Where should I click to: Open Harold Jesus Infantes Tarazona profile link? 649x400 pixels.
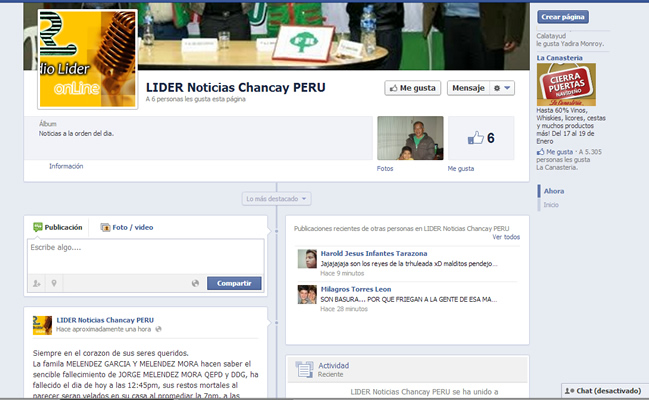point(374,253)
